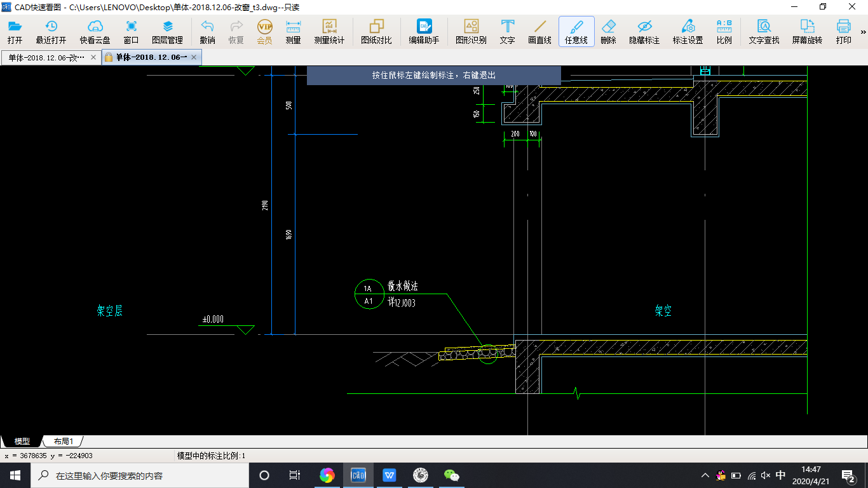Click the 架空 label on the right
Screen dimensions: 868x488
[x=663, y=311]
